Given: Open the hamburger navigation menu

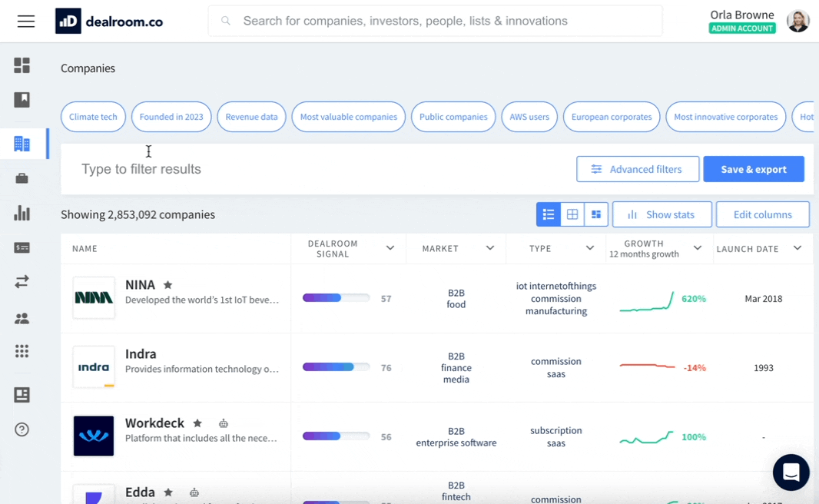Looking at the screenshot, I should (x=25, y=21).
